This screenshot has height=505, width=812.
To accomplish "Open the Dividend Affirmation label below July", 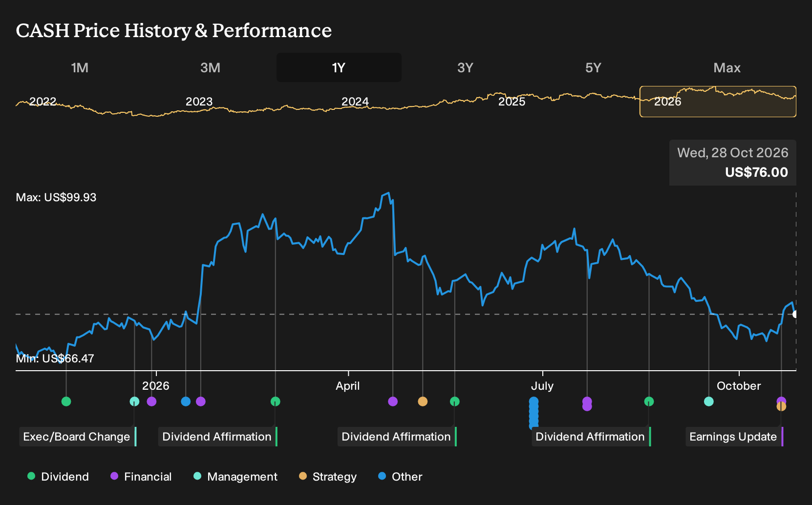I will pyautogui.click(x=591, y=437).
